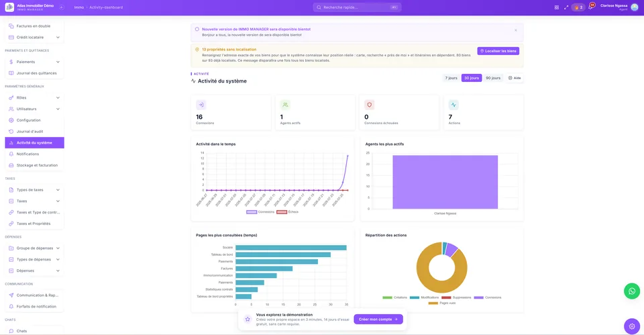Screen dimensions: 644x335
Task: Expand the Taxes submenu chevron
Action: point(58,201)
